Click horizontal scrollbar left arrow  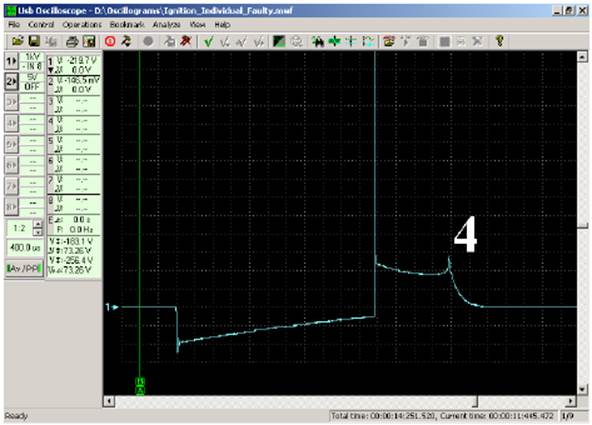pyautogui.click(x=109, y=401)
